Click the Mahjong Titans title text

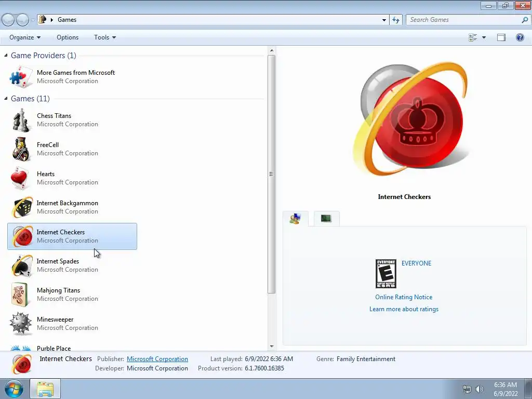[x=58, y=290]
